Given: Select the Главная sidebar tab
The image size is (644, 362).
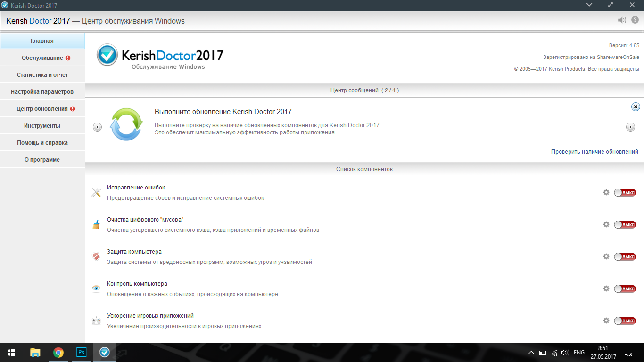Looking at the screenshot, I should point(42,41).
